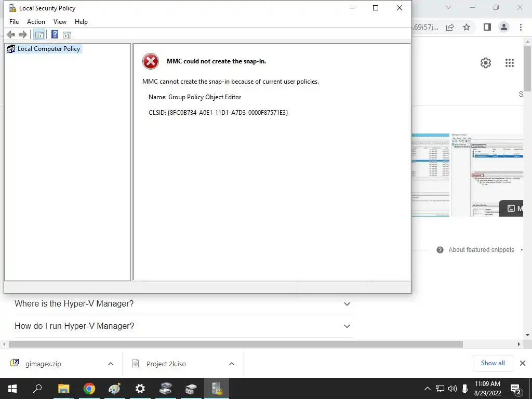Screen dimensions: 532x399
Task: Open Paint app on the taskbar
Action: (114, 389)
